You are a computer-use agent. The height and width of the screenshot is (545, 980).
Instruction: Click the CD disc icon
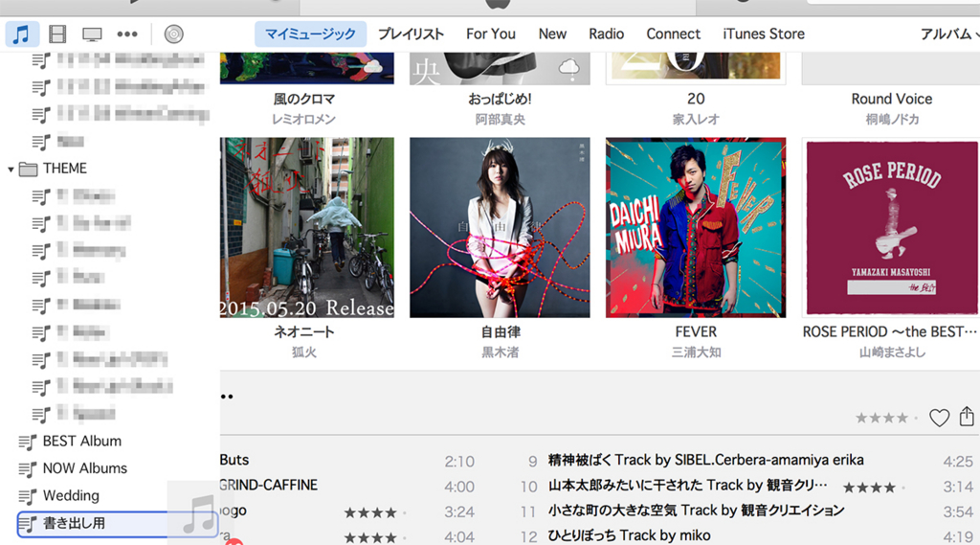click(x=174, y=34)
